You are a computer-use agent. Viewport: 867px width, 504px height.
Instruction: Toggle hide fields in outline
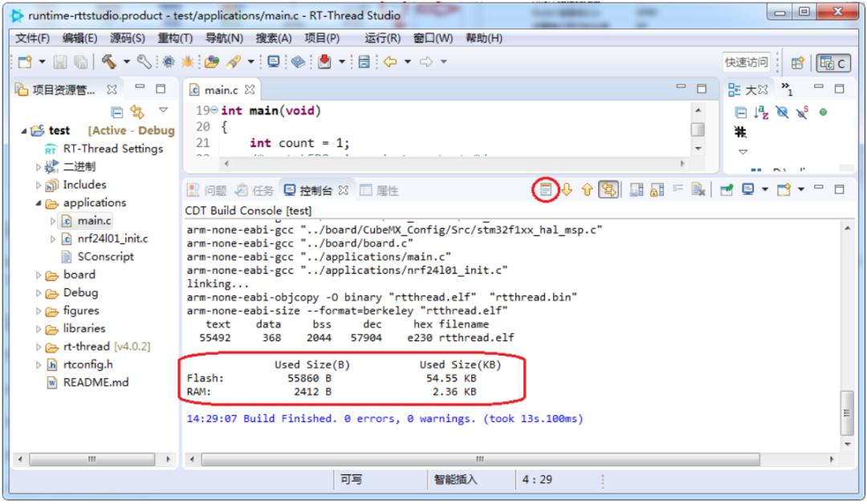[782, 112]
